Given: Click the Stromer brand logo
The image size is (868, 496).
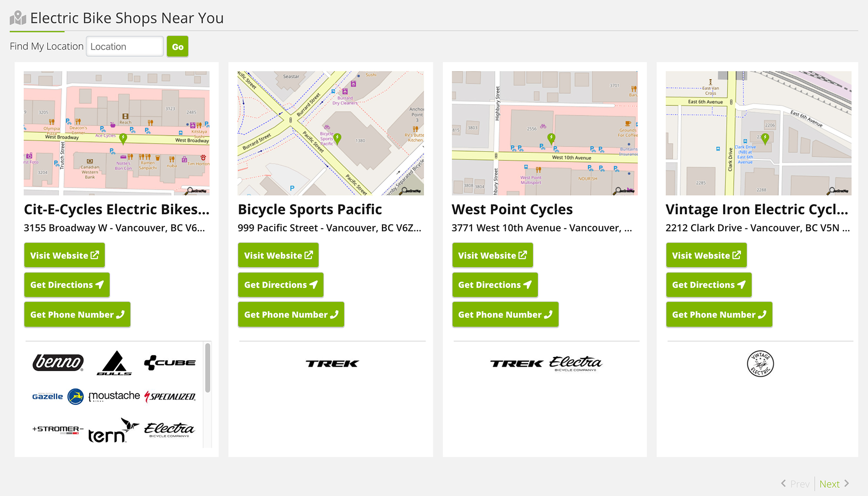Looking at the screenshot, I should click(58, 429).
